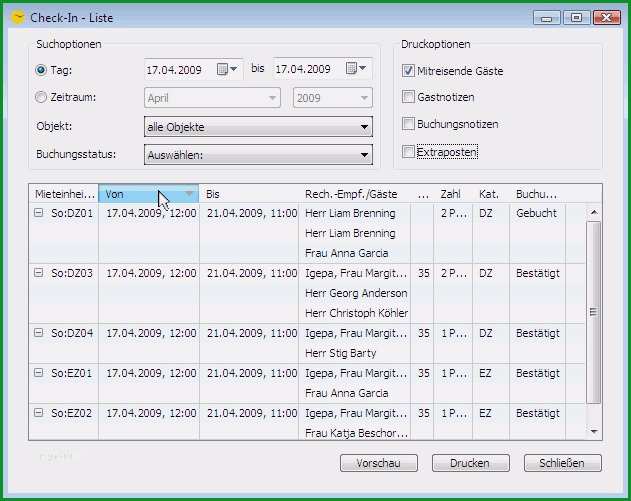The height and width of the screenshot is (501, 631).
Task: Click the Drucken button
Action: [x=470, y=463]
